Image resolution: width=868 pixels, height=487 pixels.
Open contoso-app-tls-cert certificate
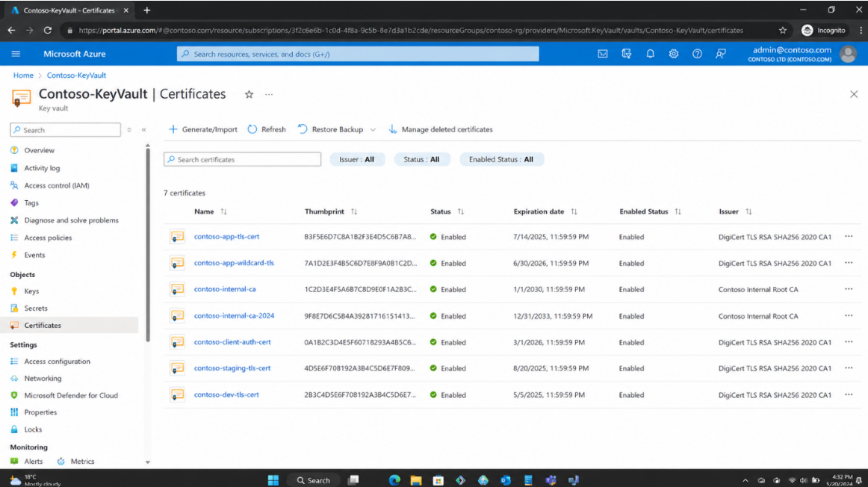click(226, 236)
